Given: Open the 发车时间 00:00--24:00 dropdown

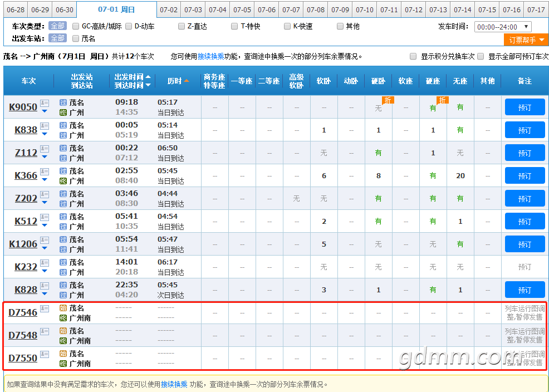Looking at the screenshot, I should [503, 27].
